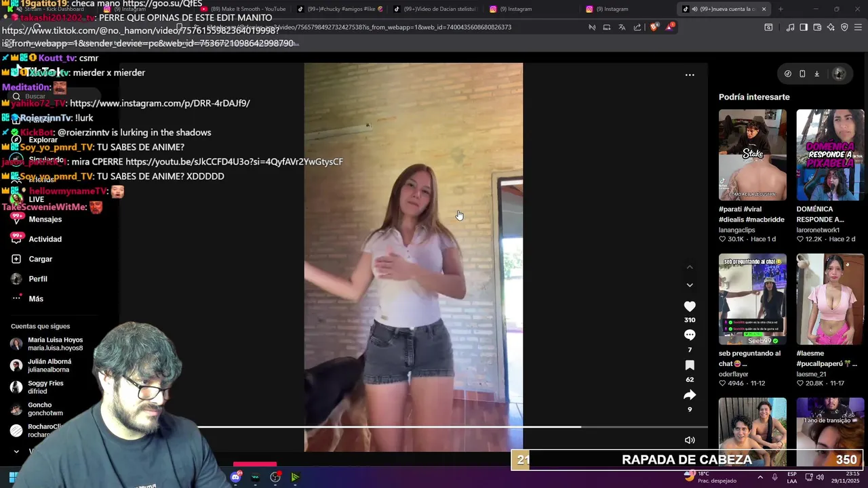Open the Cargar upload icon in sidebar
This screenshot has width=868, height=488.
pos(16,259)
